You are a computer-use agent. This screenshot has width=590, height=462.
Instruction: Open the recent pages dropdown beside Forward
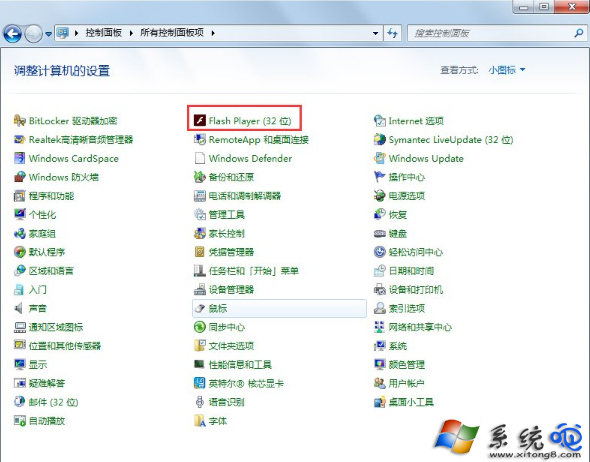[49, 34]
